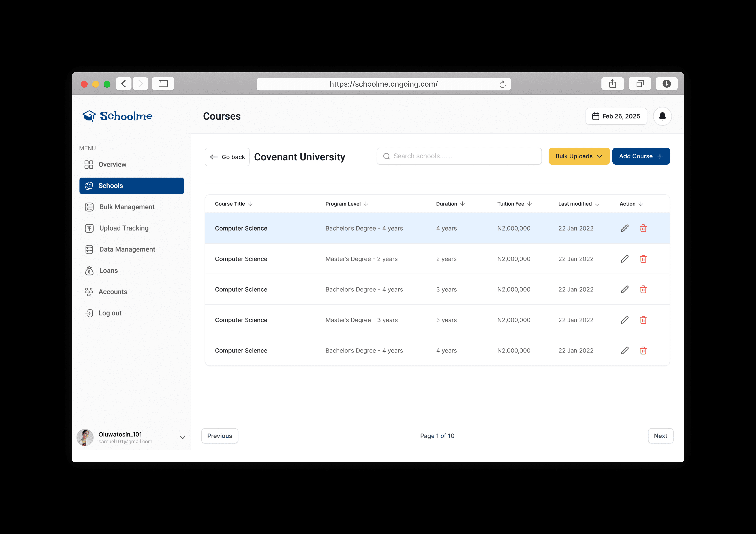The image size is (756, 534).
Task: Click the Go back button
Action: 227,157
